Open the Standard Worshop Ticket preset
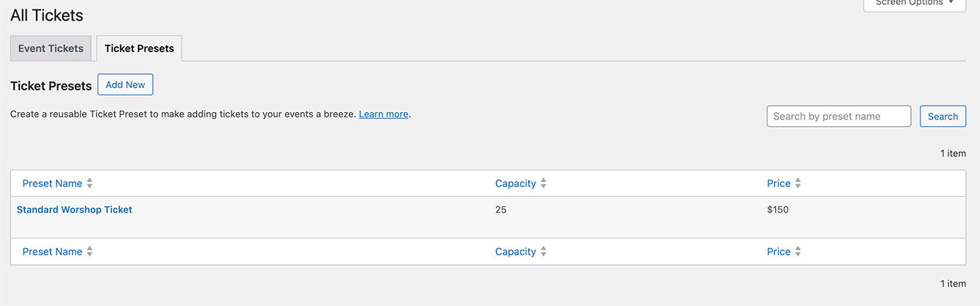The width and height of the screenshot is (980, 306). [74, 210]
